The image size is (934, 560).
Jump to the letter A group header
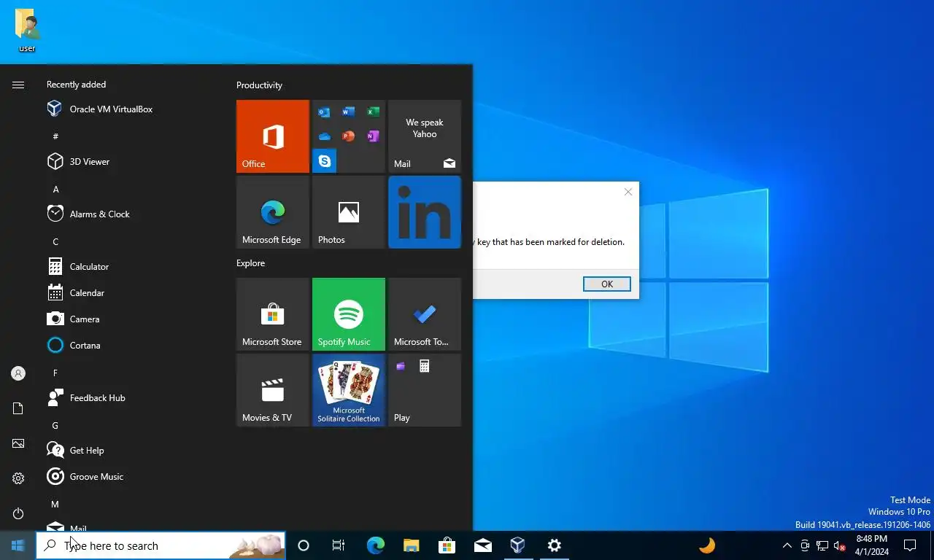[x=55, y=189]
